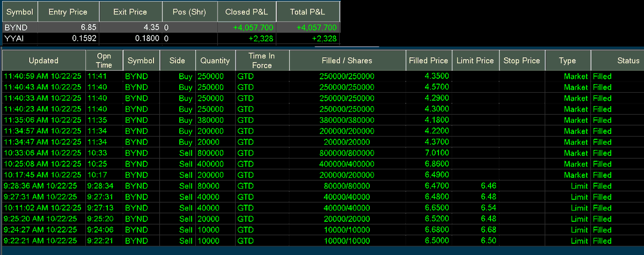644x255 pixels.
Task: Sort orders by Filled Price column header
Action: coord(428,61)
